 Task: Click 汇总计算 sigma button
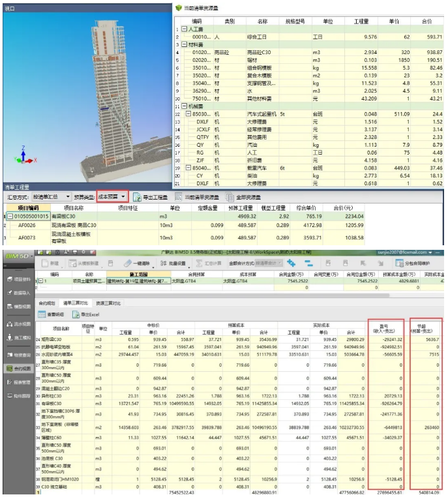(209, 263)
